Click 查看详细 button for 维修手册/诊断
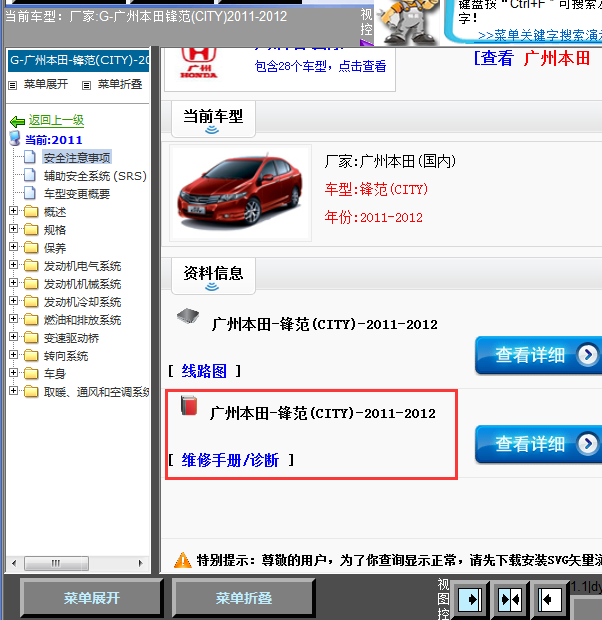Screen dimensions: 602x620 538,444
